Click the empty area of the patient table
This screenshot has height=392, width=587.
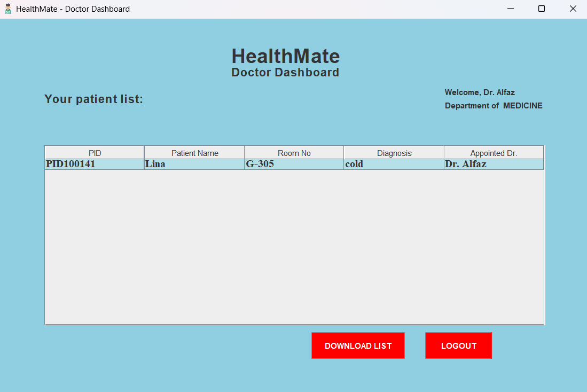[x=294, y=246]
